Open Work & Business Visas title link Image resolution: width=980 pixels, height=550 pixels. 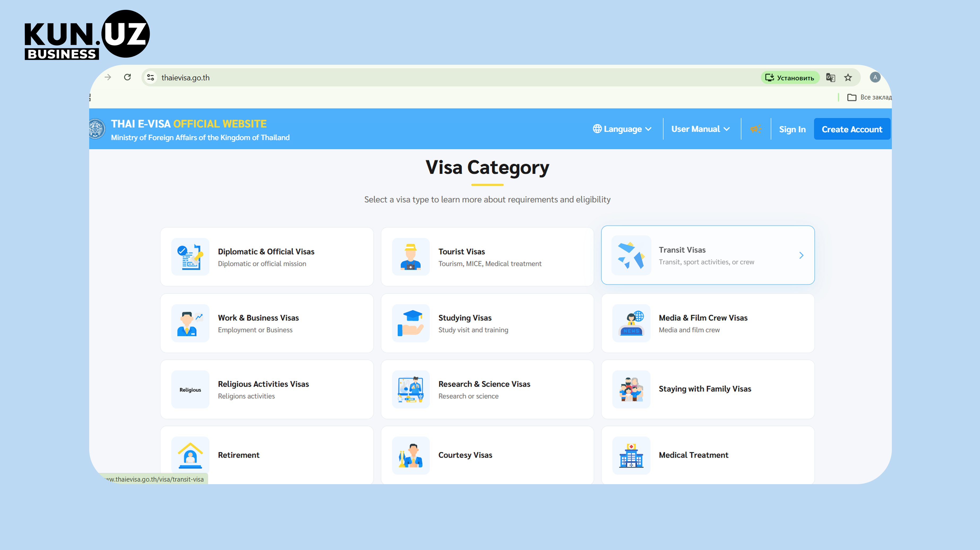pos(258,317)
